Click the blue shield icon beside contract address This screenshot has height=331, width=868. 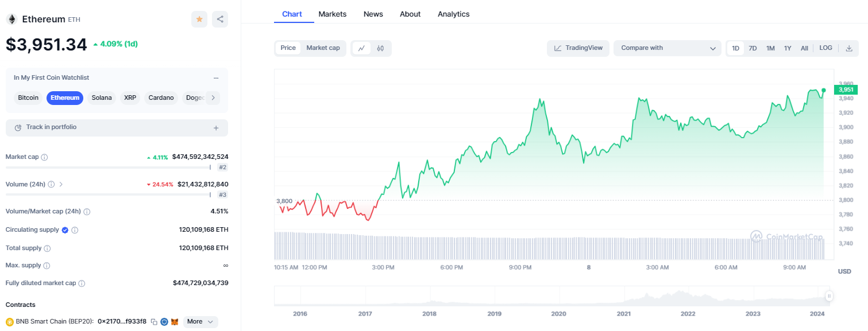[164, 322]
